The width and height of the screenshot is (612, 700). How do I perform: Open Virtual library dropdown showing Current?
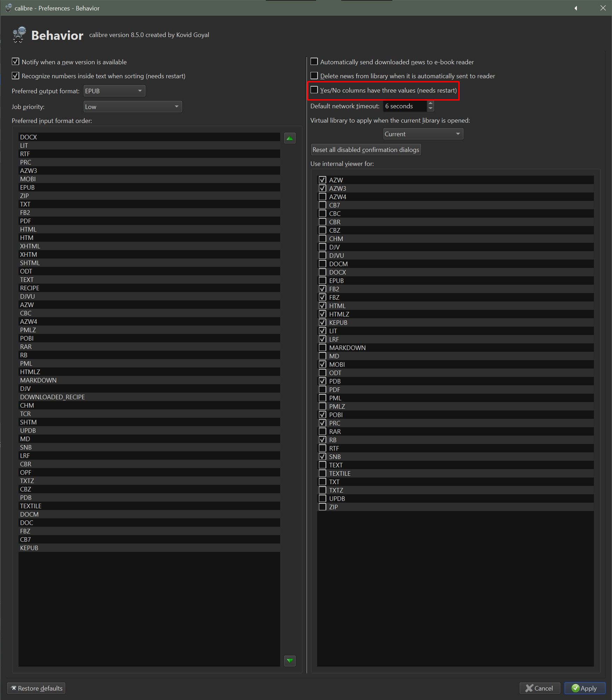click(423, 134)
